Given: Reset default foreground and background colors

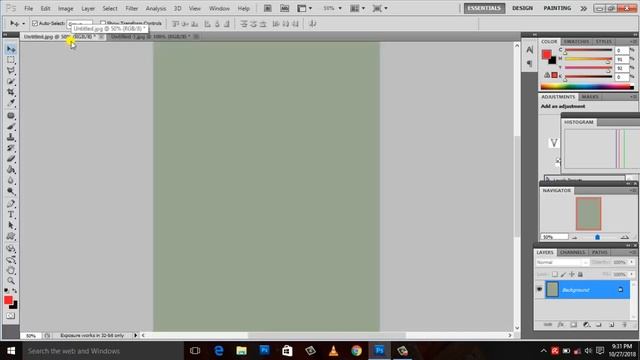Looking at the screenshot, I should 6,291.
